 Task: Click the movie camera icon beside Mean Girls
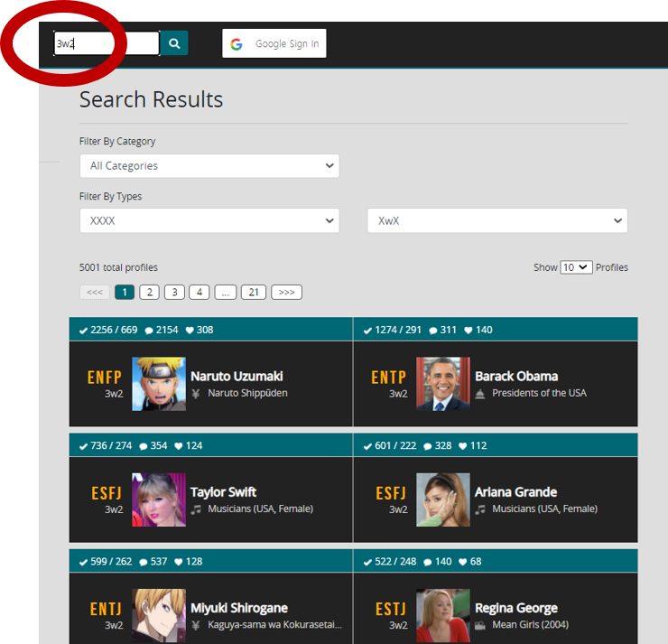tap(479, 626)
